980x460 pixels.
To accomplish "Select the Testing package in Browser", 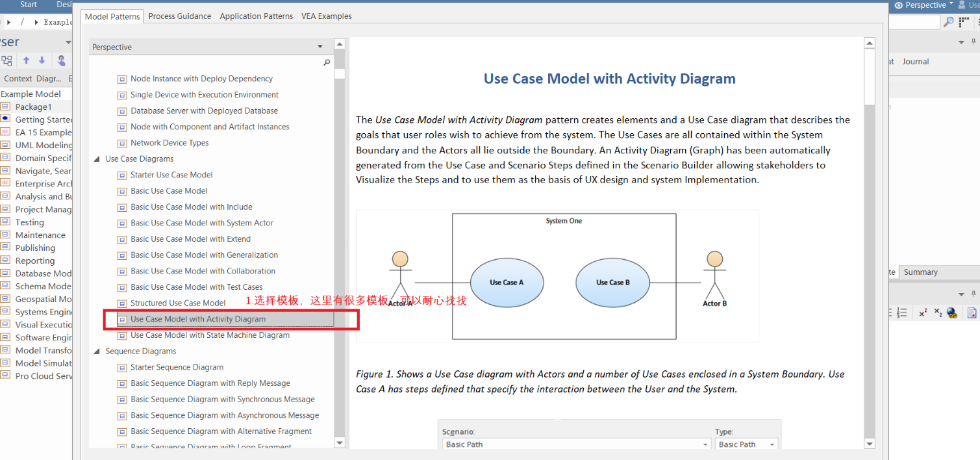I will pyautogui.click(x=30, y=222).
